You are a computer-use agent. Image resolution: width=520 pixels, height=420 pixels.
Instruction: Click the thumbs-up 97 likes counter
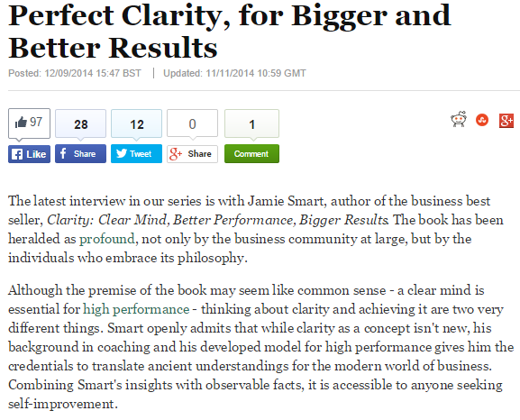point(29,123)
